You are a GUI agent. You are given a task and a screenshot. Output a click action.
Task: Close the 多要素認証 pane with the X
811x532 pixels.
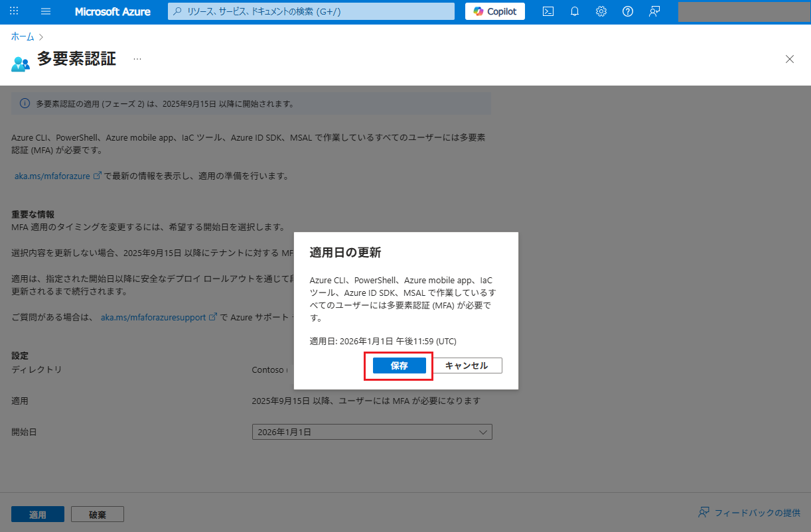pyautogui.click(x=789, y=59)
